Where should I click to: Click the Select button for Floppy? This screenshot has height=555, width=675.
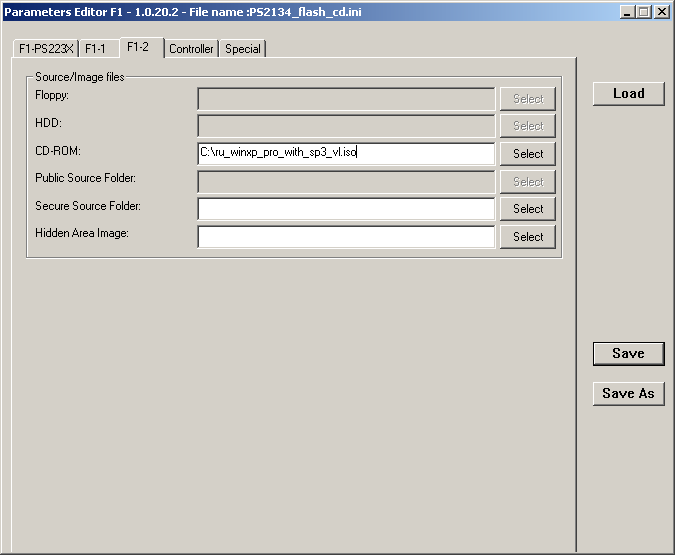point(528,98)
